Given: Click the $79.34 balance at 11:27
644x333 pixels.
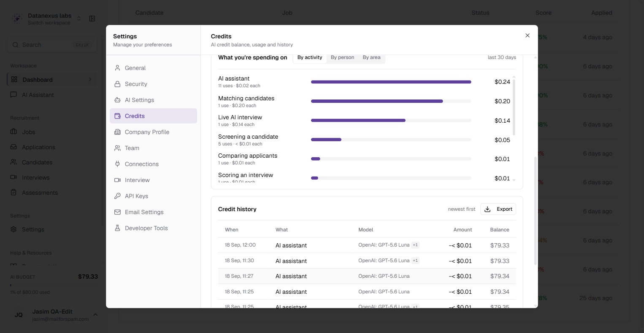Looking at the screenshot, I should (500, 276).
